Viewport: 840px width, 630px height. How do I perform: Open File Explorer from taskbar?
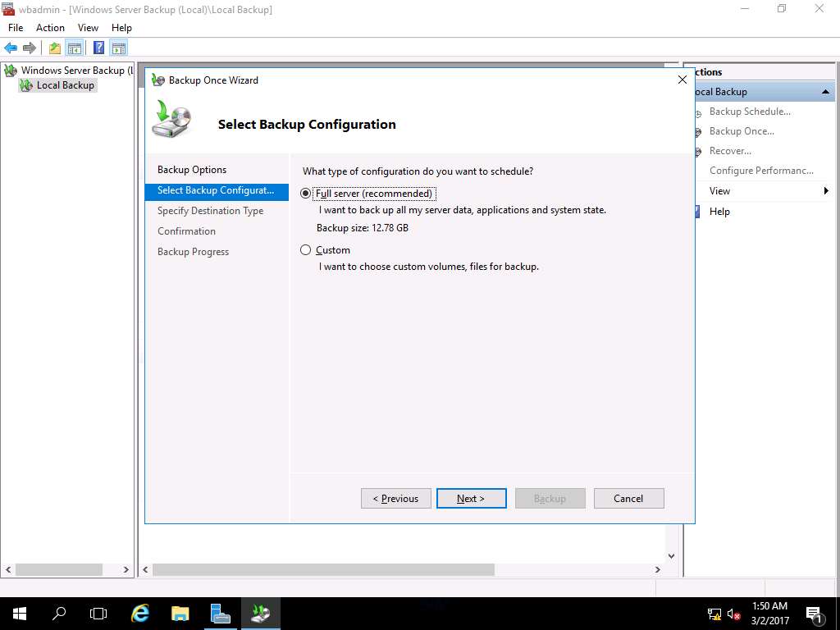point(180,614)
